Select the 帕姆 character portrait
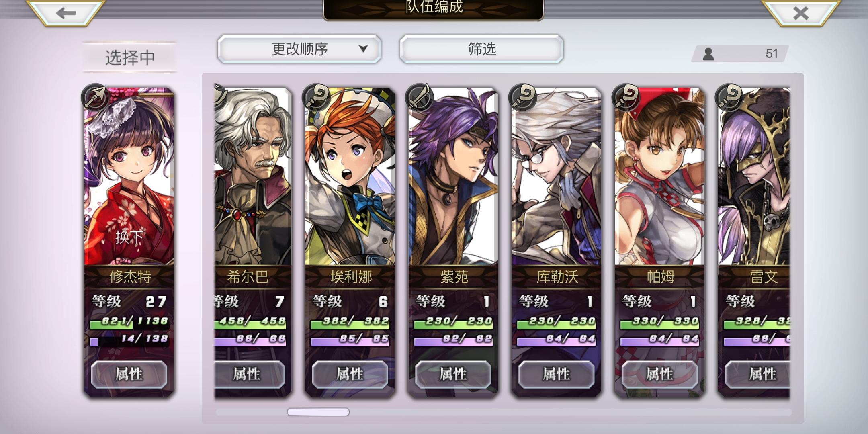This screenshot has width=868, height=434. point(660,176)
